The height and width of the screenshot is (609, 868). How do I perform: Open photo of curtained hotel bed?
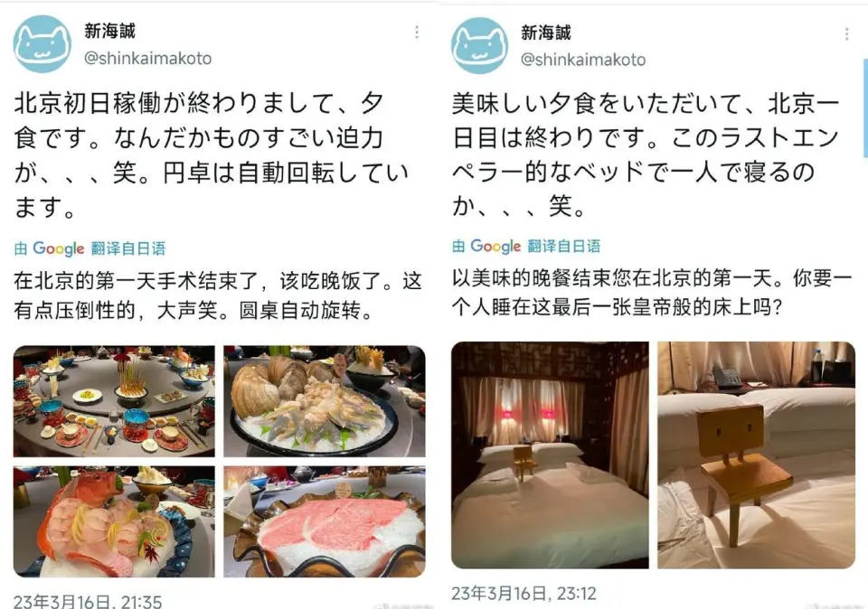pyautogui.click(x=550, y=454)
